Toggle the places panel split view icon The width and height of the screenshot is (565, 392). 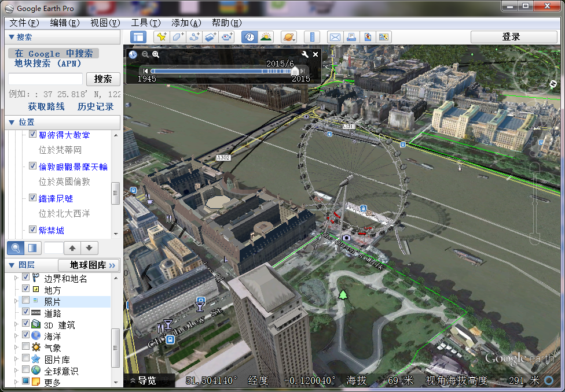click(x=32, y=248)
